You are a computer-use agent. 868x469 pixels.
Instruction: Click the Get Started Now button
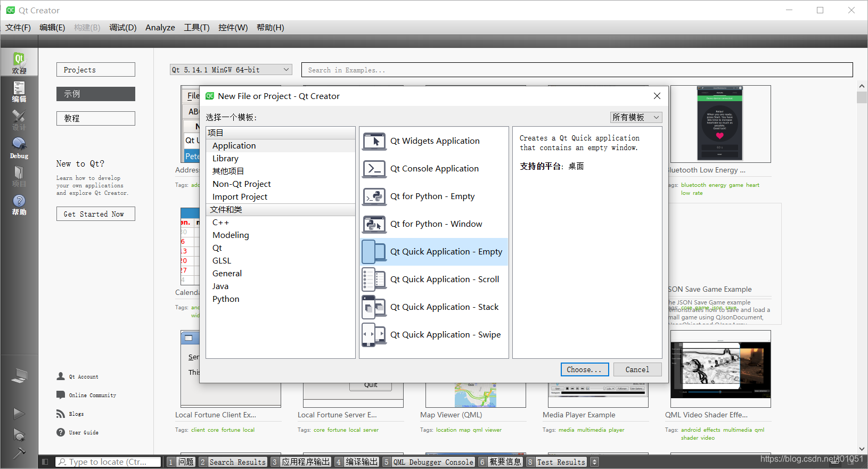[x=96, y=214]
